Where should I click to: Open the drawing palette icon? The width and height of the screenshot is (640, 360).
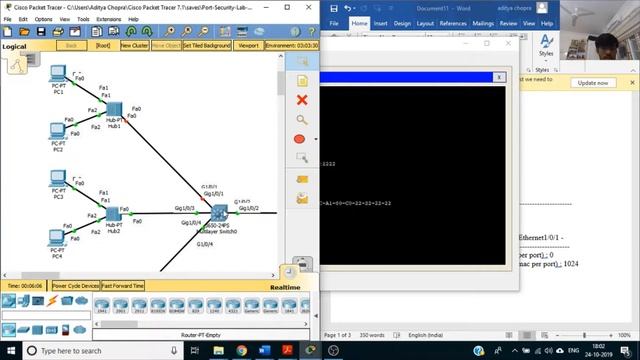pyautogui.click(x=225, y=31)
